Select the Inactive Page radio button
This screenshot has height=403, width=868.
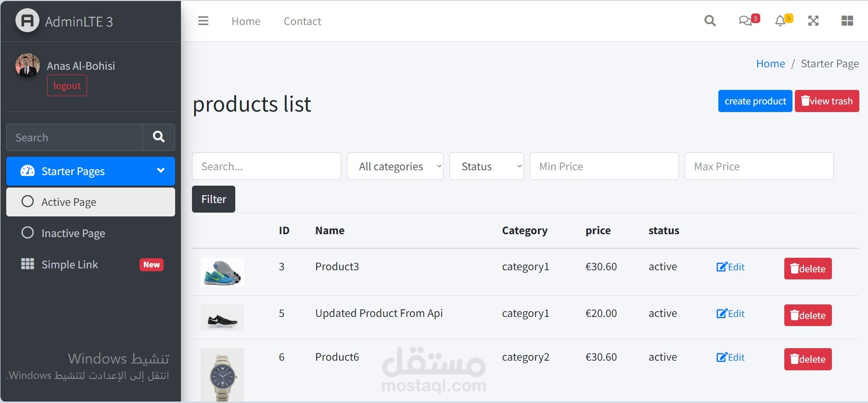coord(27,233)
